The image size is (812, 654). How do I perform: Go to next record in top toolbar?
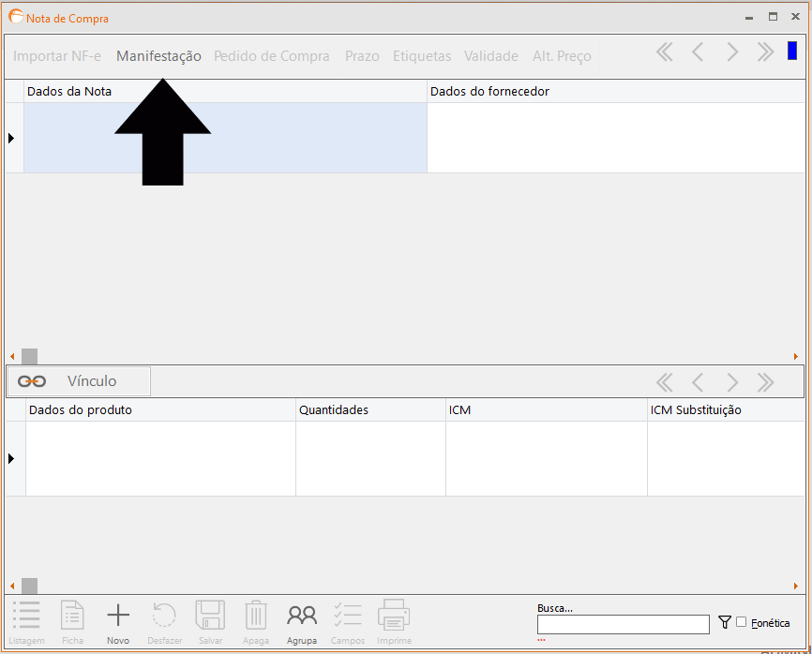pos(732,52)
